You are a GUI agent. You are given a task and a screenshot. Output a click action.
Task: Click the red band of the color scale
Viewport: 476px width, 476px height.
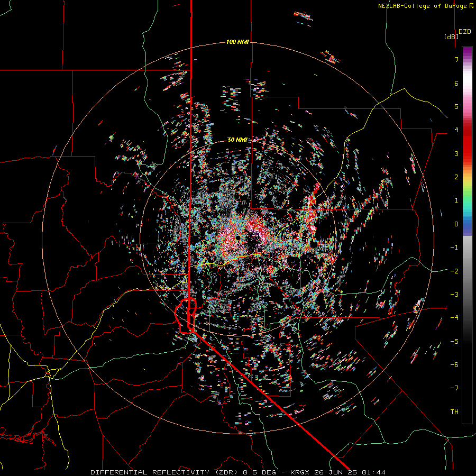467,143
